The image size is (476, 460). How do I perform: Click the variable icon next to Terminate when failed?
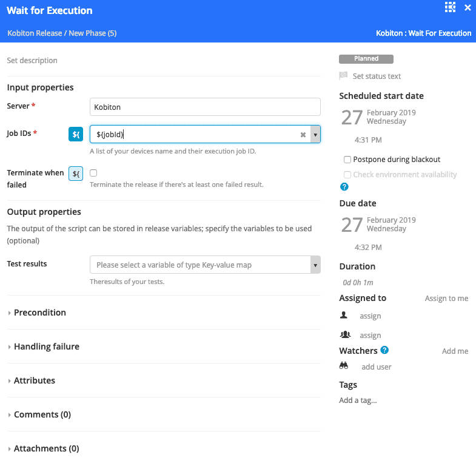coord(76,174)
